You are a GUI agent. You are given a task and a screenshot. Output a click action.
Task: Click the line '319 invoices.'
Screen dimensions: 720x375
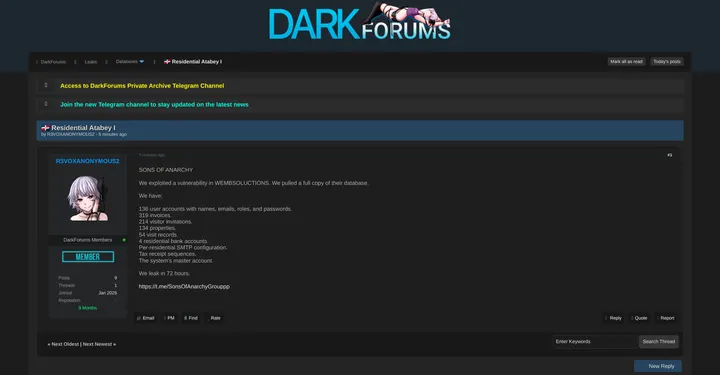pos(155,215)
